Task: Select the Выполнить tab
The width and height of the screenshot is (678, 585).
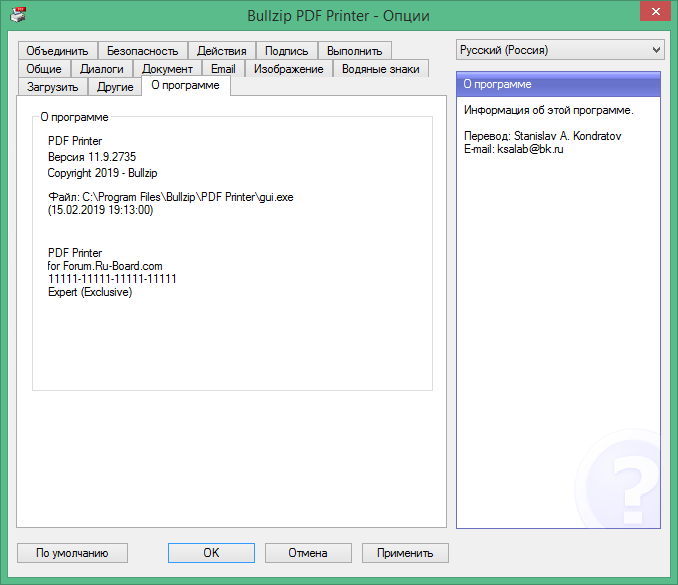Action: point(355,51)
